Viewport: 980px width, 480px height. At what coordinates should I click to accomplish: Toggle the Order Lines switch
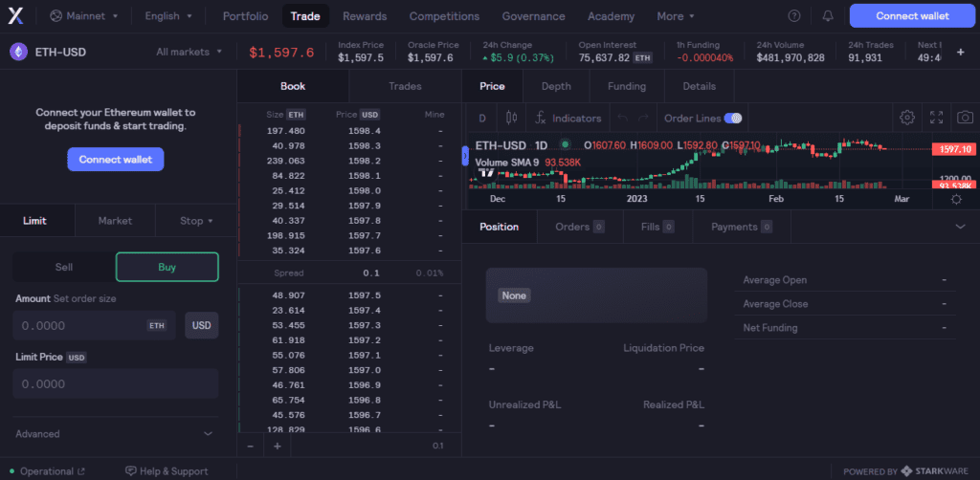[x=732, y=118]
